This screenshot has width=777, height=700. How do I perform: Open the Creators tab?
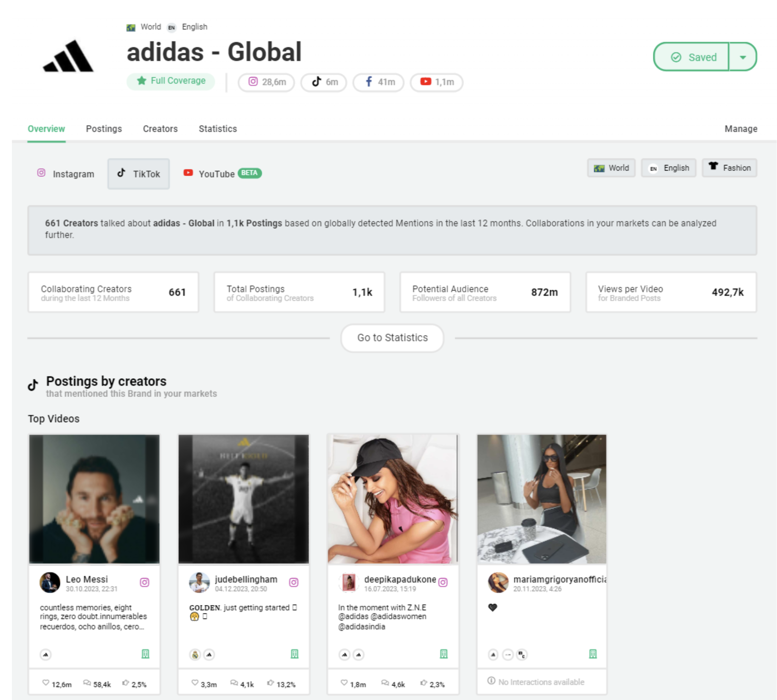(x=160, y=128)
